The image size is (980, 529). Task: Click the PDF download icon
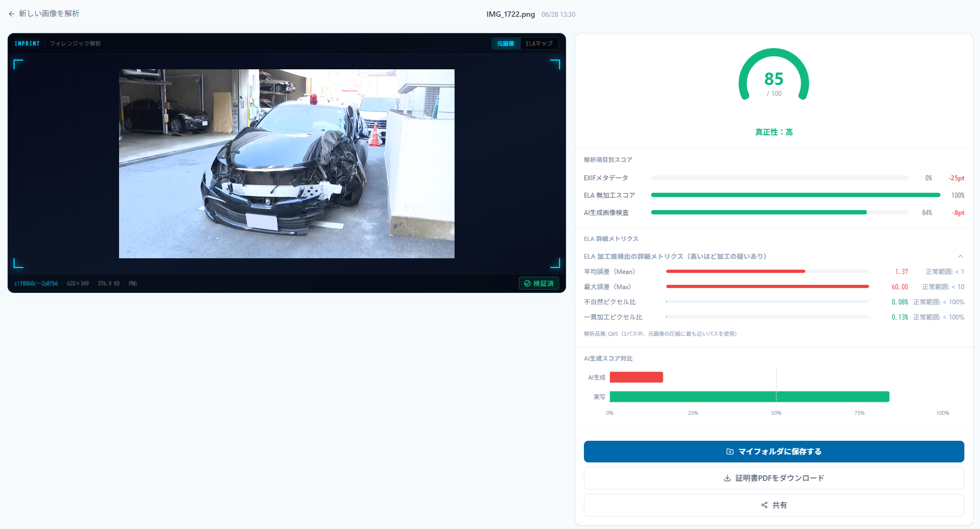727,478
